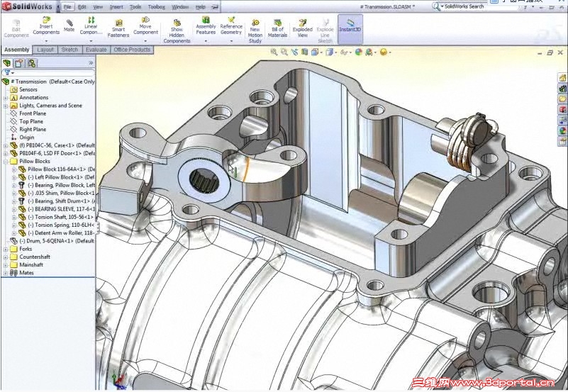Open the Assembly Features dropdown arrow
The image size is (568, 392).
coord(206,41)
